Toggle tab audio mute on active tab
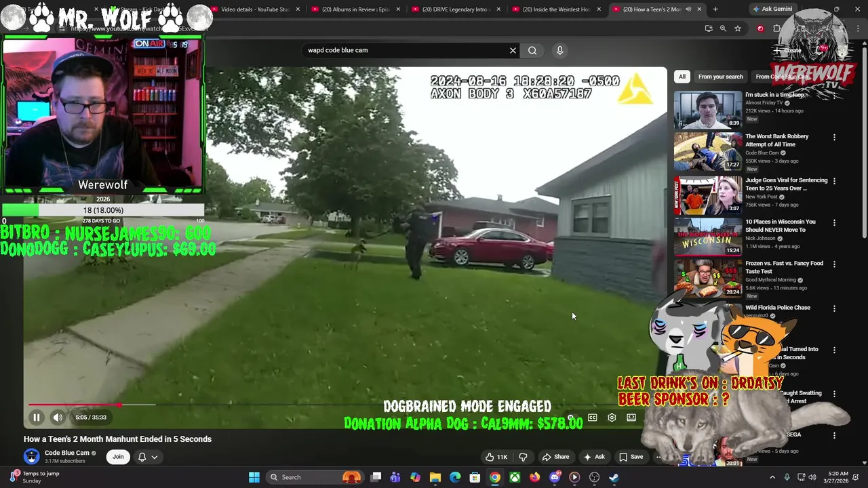Image resolution: width=868 pixels, height=488 pixels. [688, 9]
